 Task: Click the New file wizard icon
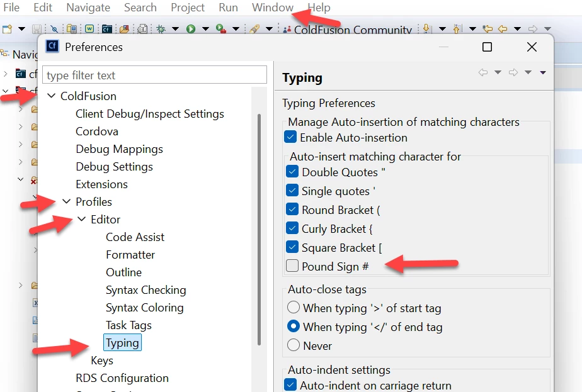pos(8,29)
